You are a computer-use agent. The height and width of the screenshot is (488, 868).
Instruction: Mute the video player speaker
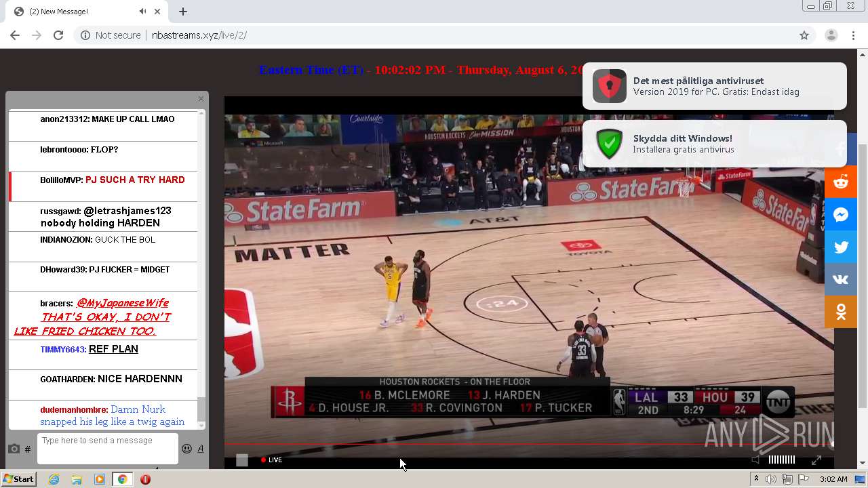point(756,460)
